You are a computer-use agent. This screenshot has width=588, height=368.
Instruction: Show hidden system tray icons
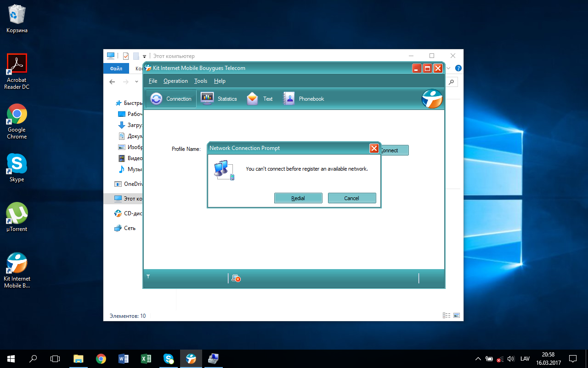coord(478,359)
